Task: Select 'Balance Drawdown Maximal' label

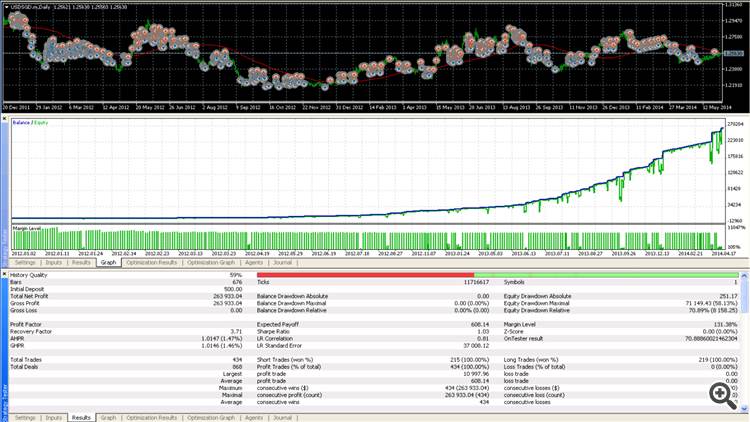Action: pyautogui.click(x=291, y=303)
